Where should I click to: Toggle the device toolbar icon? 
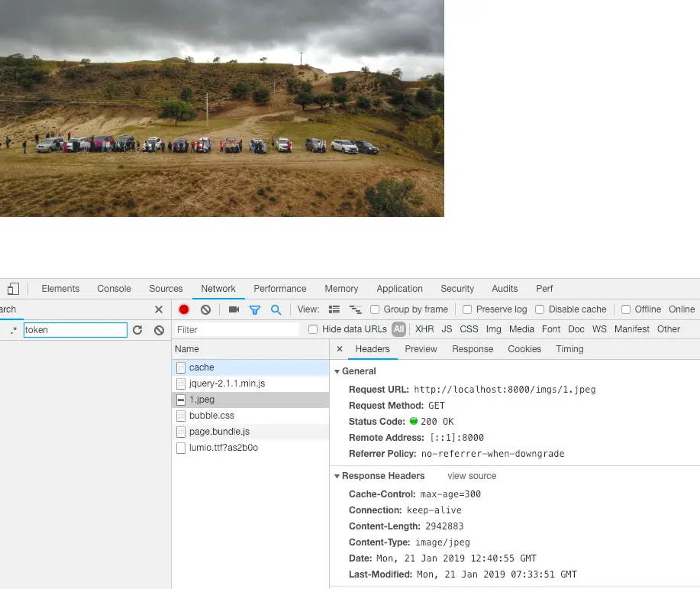[14, 289]
